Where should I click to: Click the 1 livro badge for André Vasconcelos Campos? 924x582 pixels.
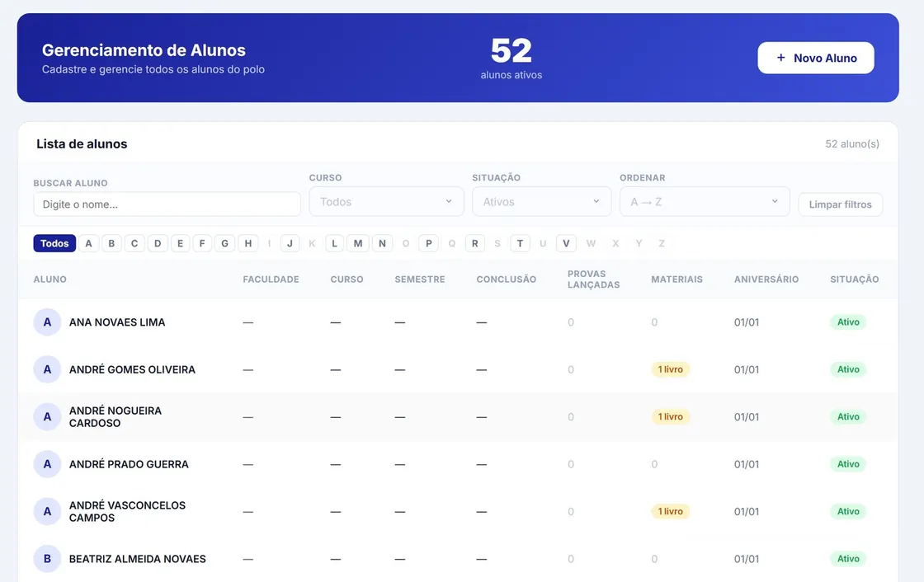pos(671,511)
